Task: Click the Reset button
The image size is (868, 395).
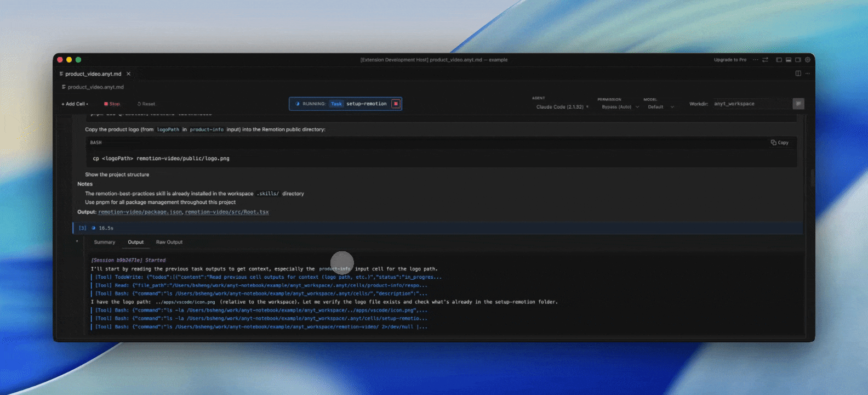Action: tap(146, 104)
